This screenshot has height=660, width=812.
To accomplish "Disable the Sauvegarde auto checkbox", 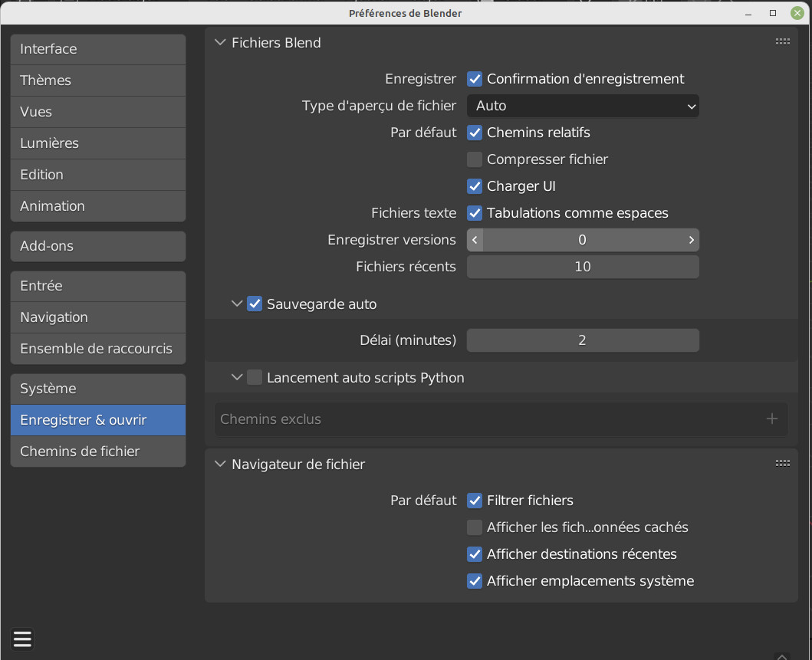I will pyautogui.click(x=255, y=304).
